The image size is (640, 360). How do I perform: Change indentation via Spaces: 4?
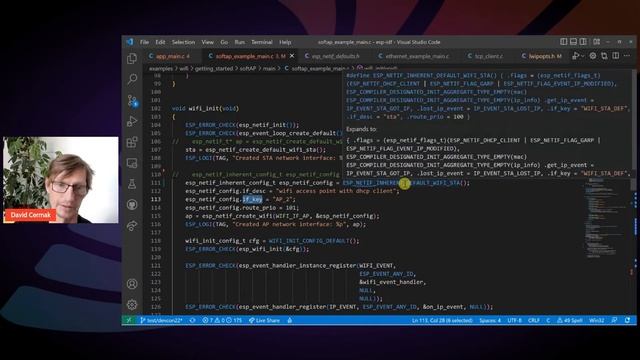[490, 320]
